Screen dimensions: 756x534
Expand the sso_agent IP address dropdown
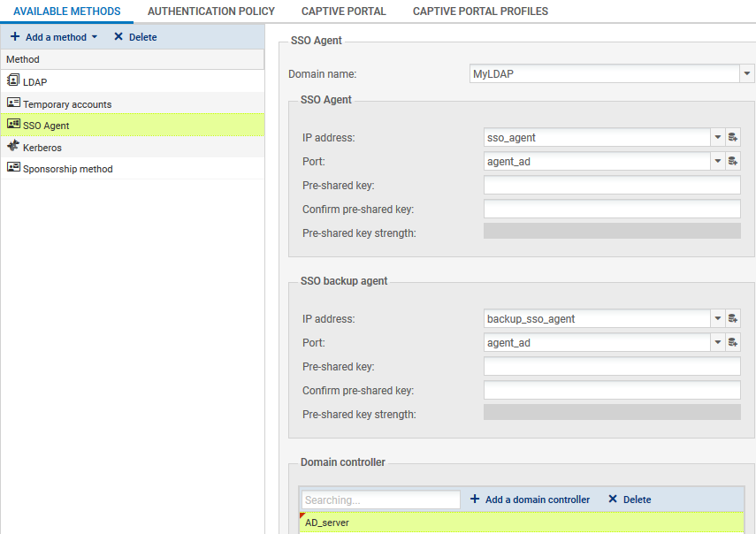[x=717, y=137]
